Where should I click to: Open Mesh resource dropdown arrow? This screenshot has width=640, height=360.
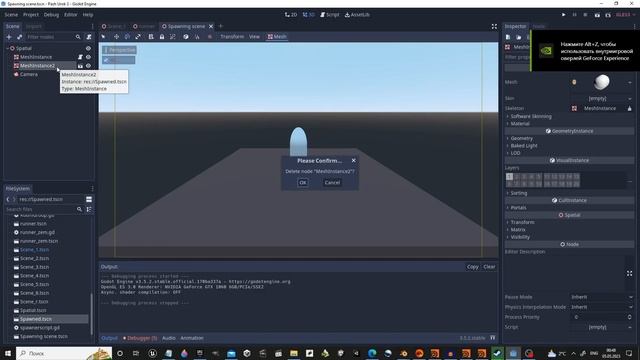[630, 82]
